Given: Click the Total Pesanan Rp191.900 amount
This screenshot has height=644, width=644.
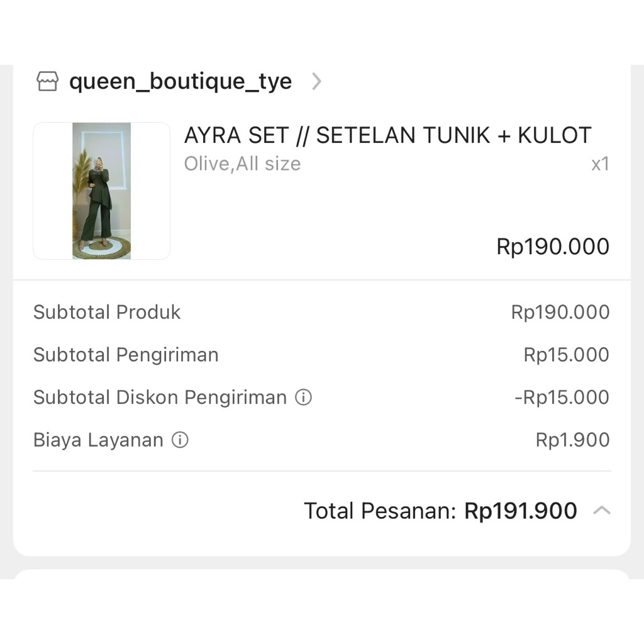Looking at the screenshot, I should (x=520, y=511).
